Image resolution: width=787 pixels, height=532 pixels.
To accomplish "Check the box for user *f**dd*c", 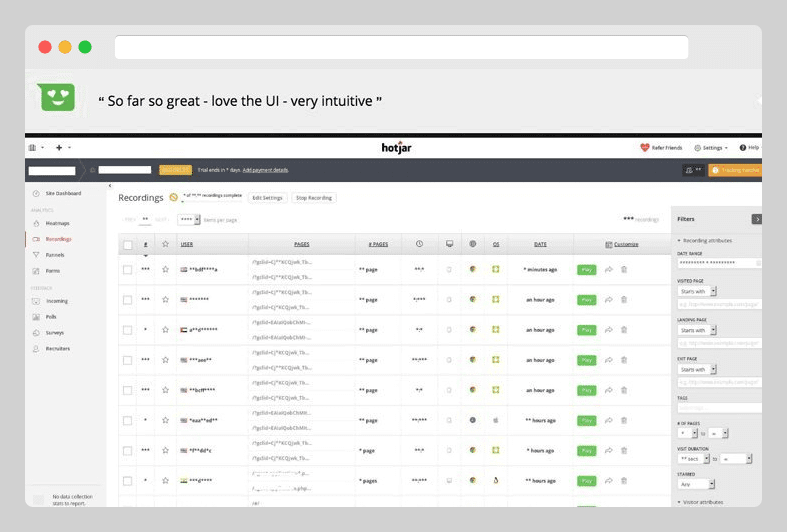I will (127, 451).
